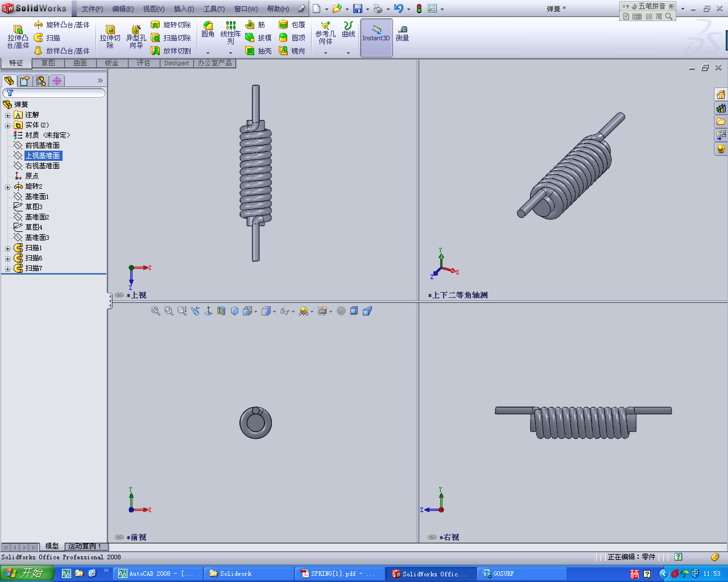728x582 pixels.
Task: Switch to AutoCAD 2008 in the taskbar
Action: click(x=157, y=573)
